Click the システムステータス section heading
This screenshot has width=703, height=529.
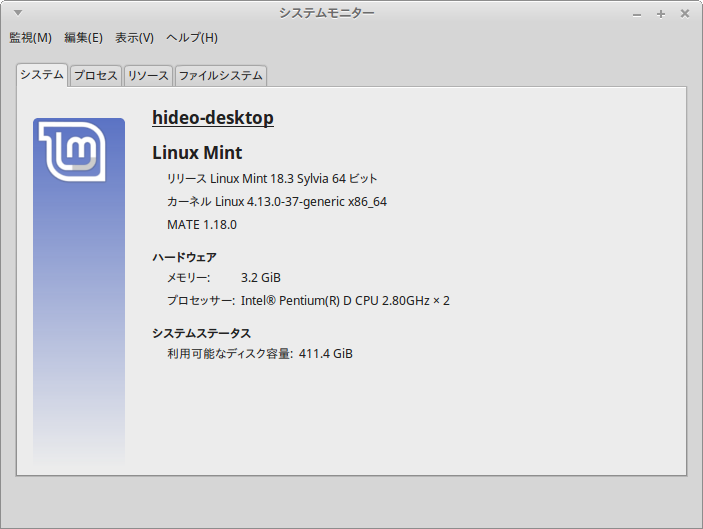click(x=201, y=333)
